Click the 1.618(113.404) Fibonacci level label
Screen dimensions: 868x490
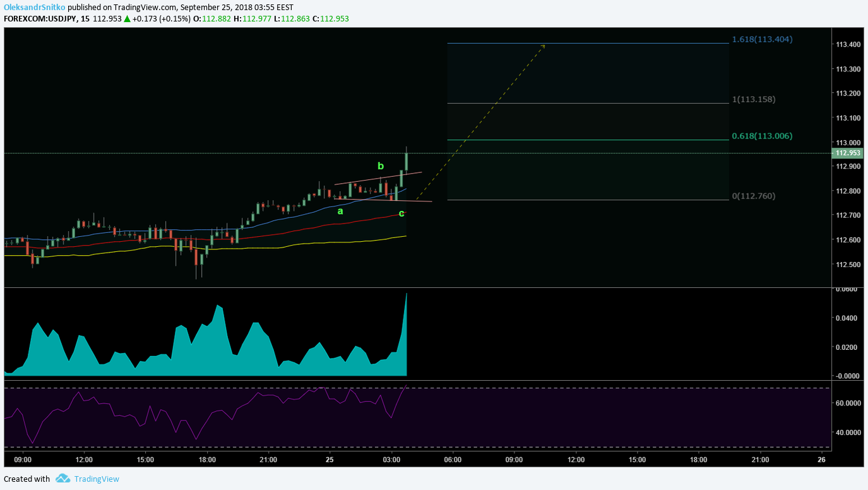(762, 39)
